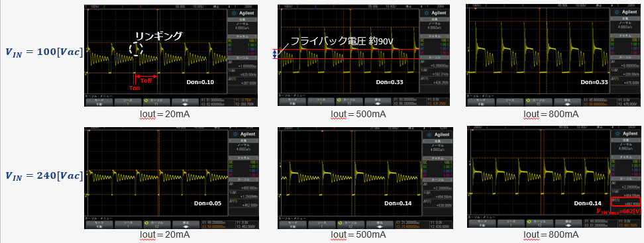Click the Agilent logo in the 240Vac 800mA scope
This screenshot has height=243, width=644.
625,134
